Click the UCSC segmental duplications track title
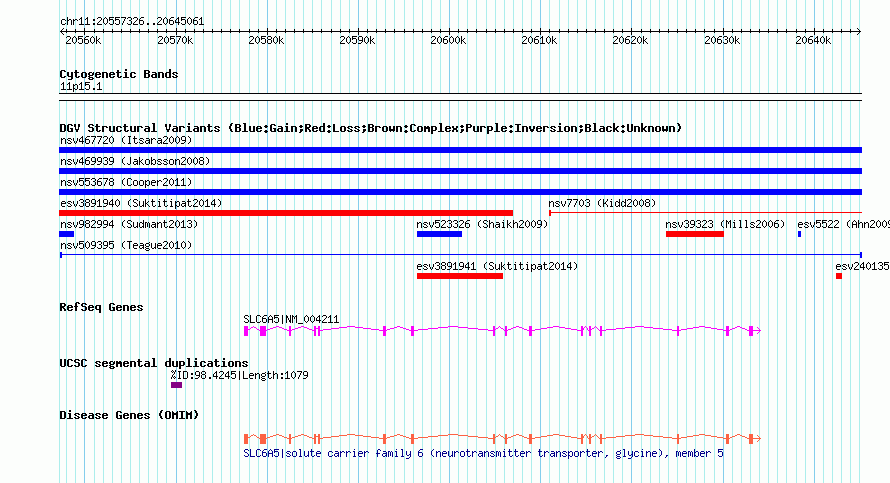Image resolution: width=890 pixels, height=483 pixels. [x=154, y=363]
